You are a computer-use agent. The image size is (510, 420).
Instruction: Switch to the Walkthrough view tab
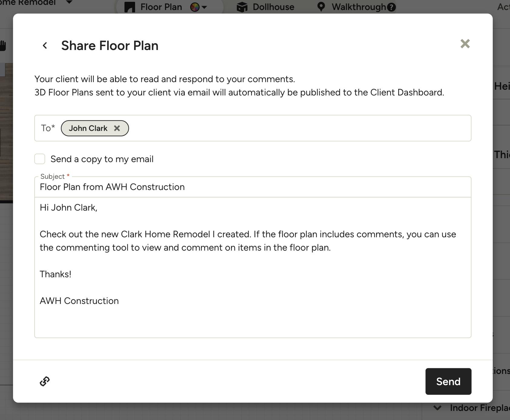pos(356,7)
